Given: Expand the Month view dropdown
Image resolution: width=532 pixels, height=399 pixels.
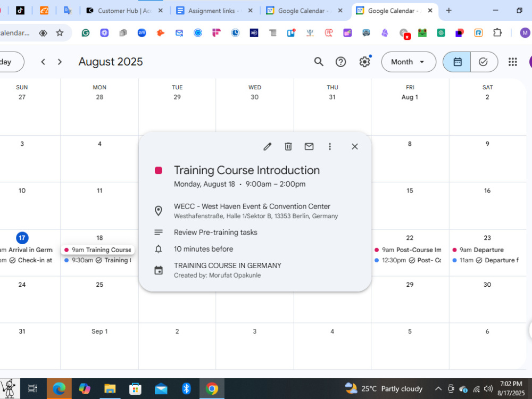Looking at the screenshot, I should [x=409, y=62].
